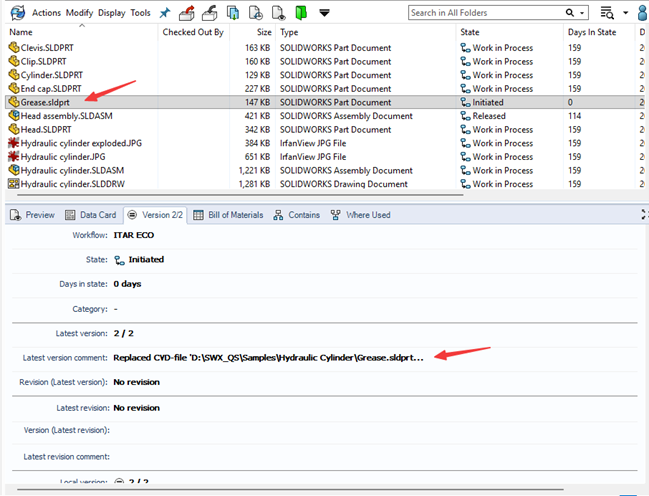Select the Cylinder.SLDPRT file
Image resolution: width=649 pixels, height=496 pixels.
(x=52, y=75)
